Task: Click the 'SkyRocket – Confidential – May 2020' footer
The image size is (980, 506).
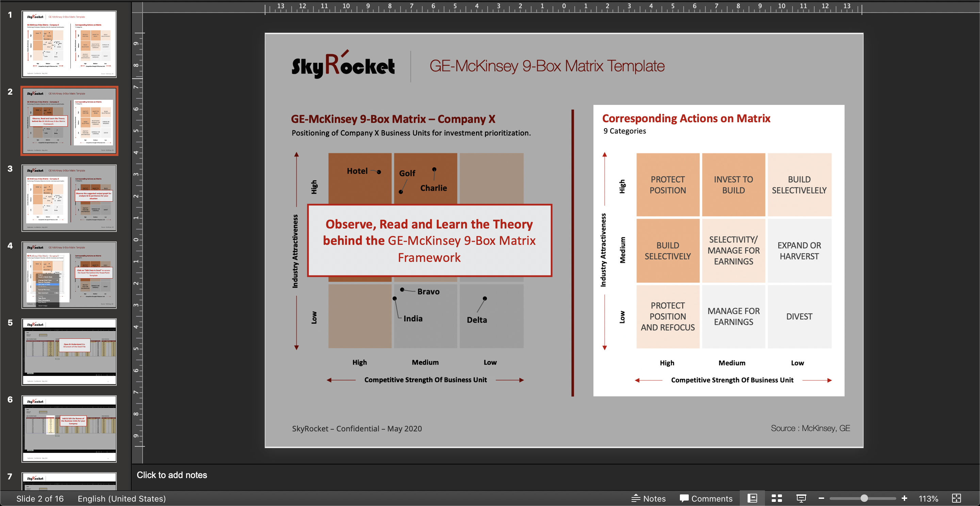Action: 357,429
